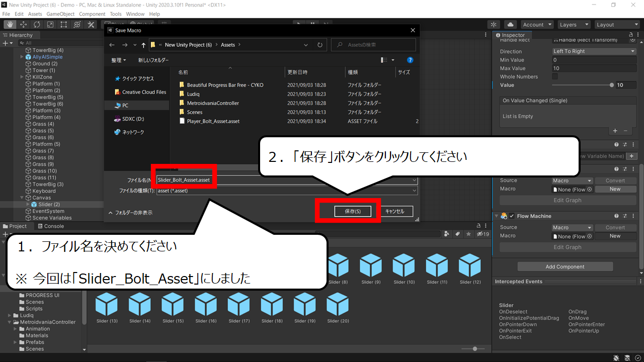Adjust the Value slider handle
This screenshot has width=644, height=362.
(612, 85)
